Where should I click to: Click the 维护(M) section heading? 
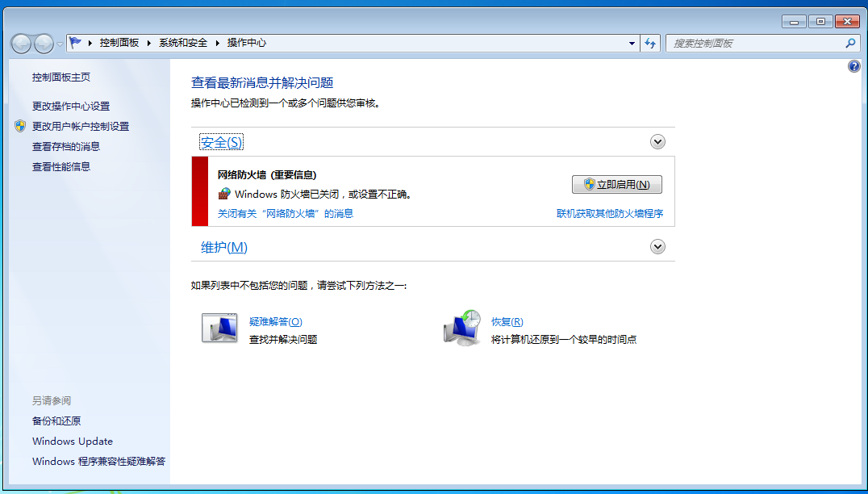pyautogui.click(x=224, y=247)
